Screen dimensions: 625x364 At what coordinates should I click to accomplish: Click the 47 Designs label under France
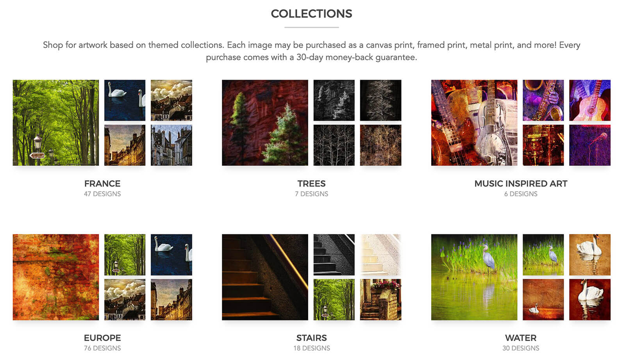[x=102, y=194]
